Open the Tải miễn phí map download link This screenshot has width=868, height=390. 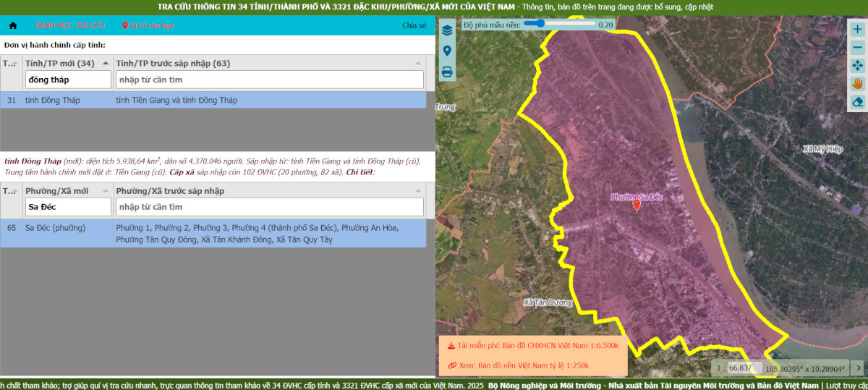[533, 346]
